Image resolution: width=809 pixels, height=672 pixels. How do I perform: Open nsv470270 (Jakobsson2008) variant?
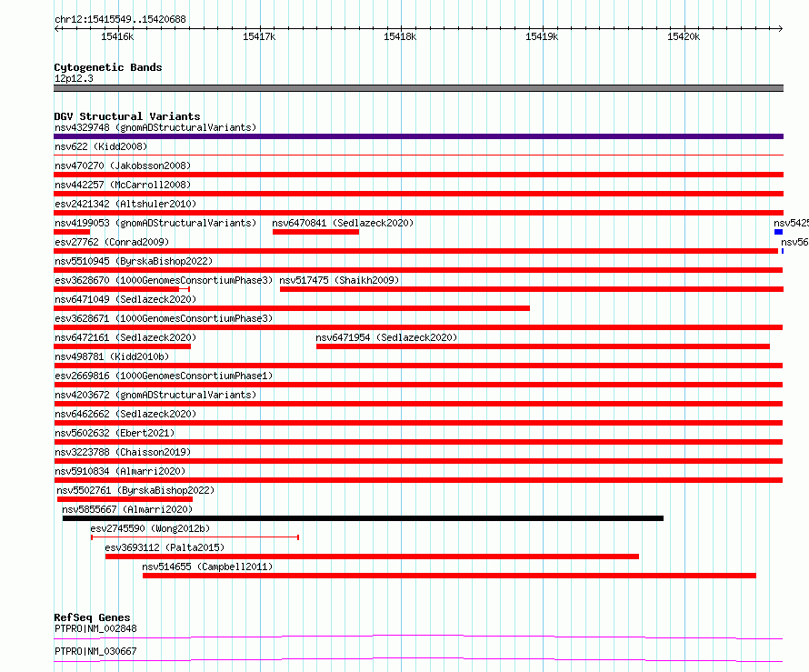click(x=123, y=165)
